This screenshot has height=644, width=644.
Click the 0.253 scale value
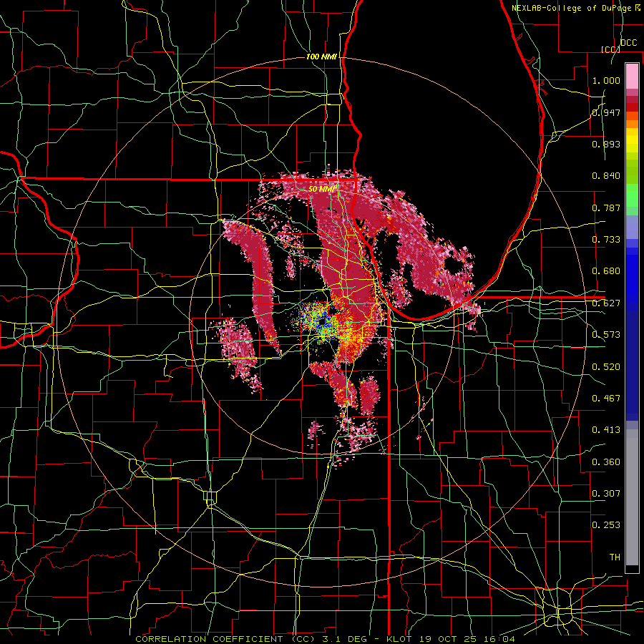coord(606,525)
